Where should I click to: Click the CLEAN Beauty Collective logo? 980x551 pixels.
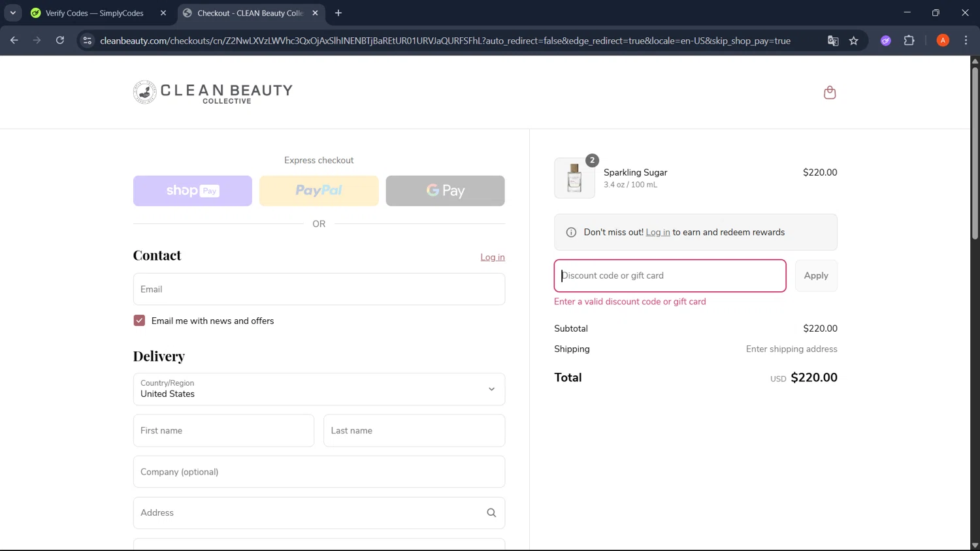[213, 92]
